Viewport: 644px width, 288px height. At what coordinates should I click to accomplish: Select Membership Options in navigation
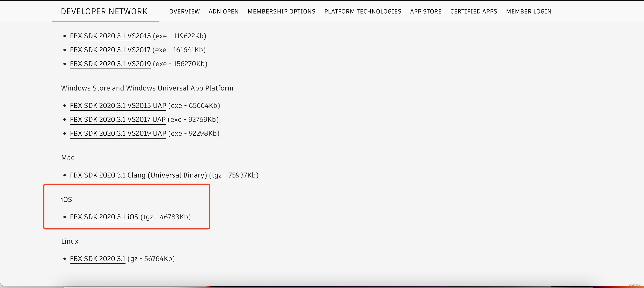[281, 12]
